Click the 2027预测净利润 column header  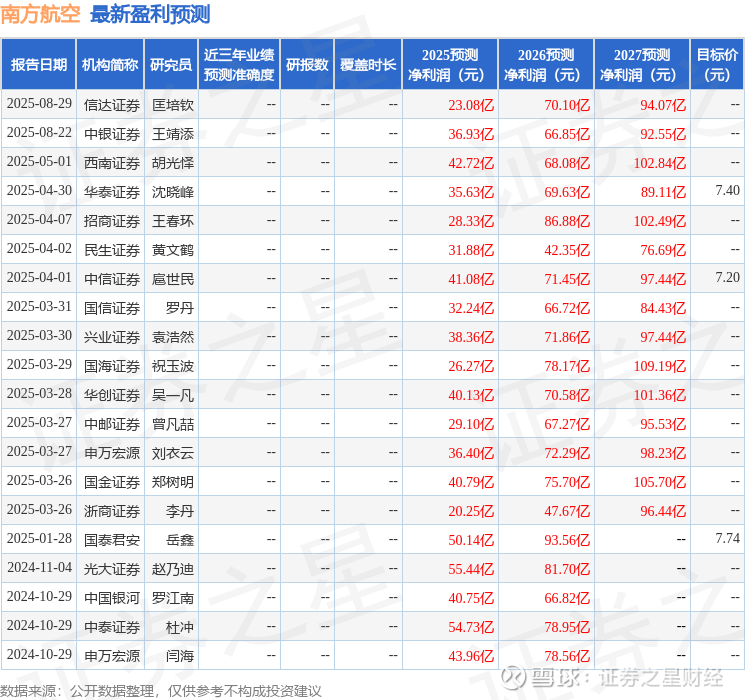[642, 65]
